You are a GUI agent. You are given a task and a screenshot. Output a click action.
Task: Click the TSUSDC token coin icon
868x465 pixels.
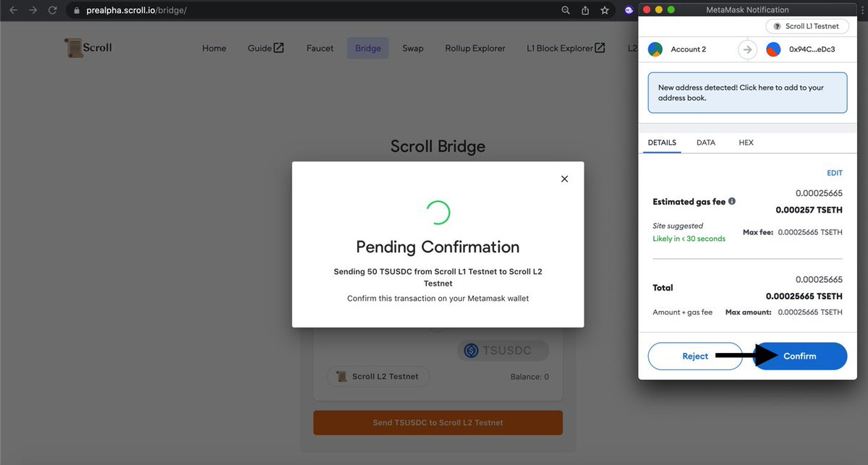coord(472,351)
